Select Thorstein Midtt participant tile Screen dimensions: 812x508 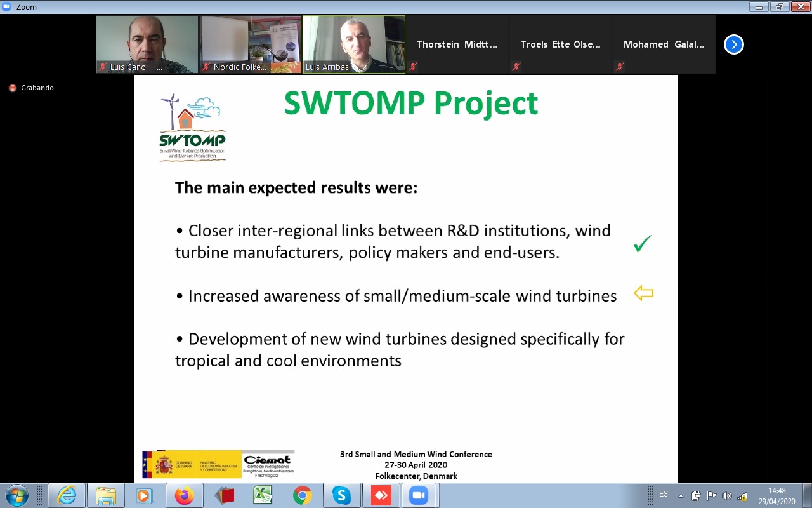457,44
